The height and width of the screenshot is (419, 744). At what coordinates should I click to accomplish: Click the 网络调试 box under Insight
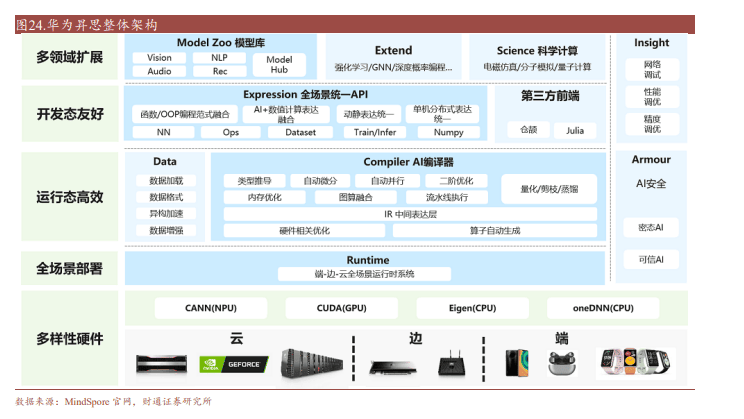[x=652, y=69]
